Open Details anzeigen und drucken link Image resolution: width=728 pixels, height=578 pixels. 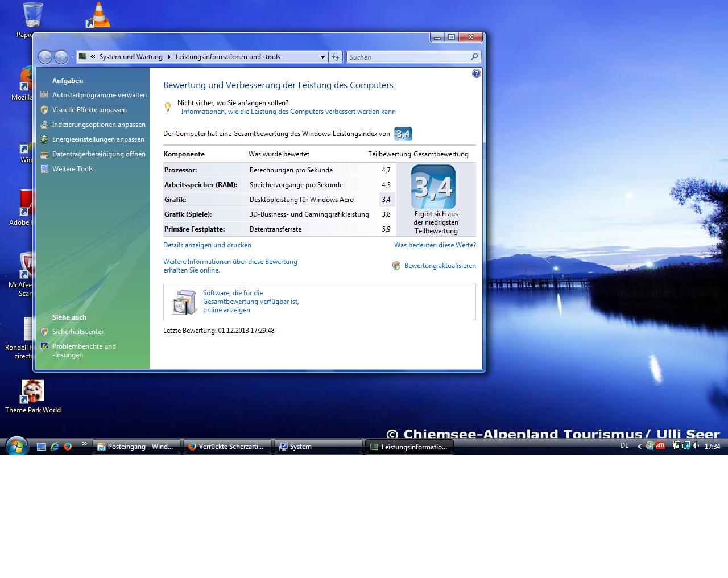[x=207, y=245]
